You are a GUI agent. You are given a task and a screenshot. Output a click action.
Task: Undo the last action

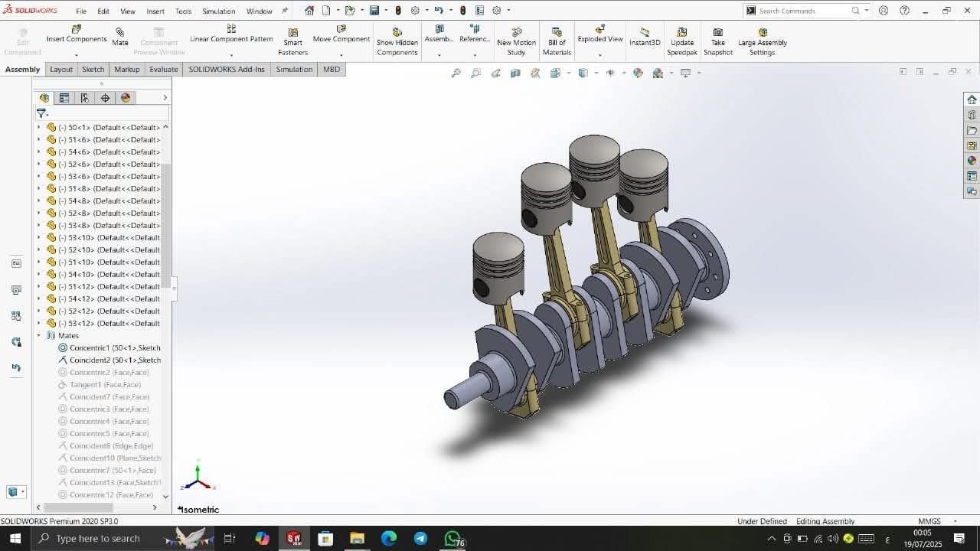tap(439, 11)
